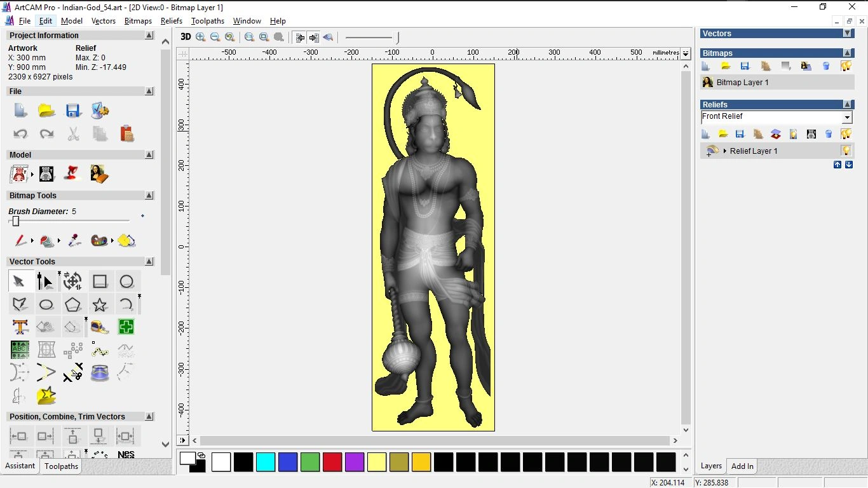Click the Add In button

(742, 466)
